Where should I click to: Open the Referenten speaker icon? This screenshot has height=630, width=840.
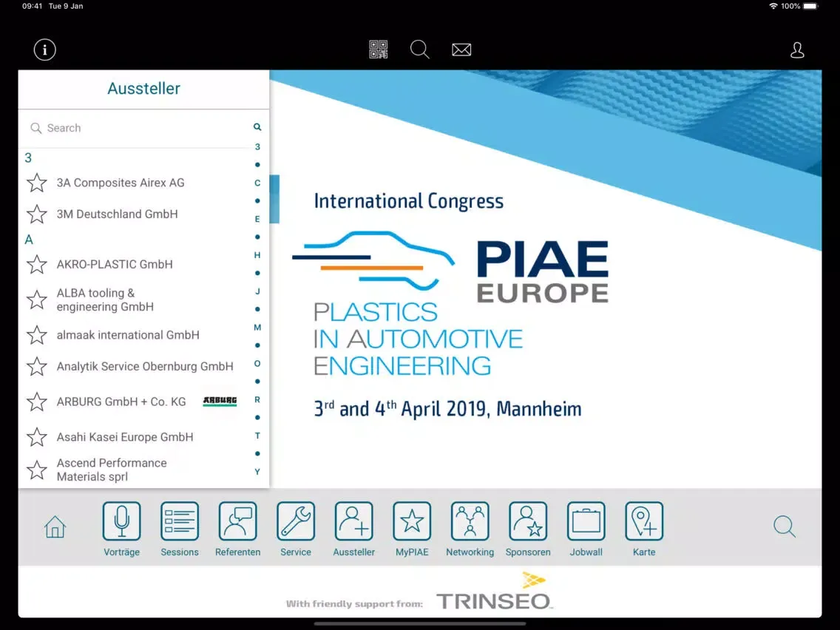pyautogui.click(x=238, y=521)
